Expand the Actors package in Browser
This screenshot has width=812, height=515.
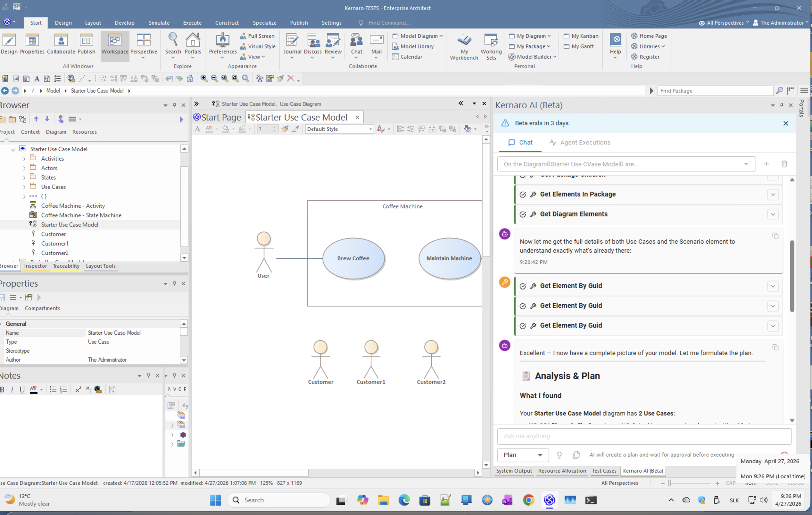click(x=24, y=168)
